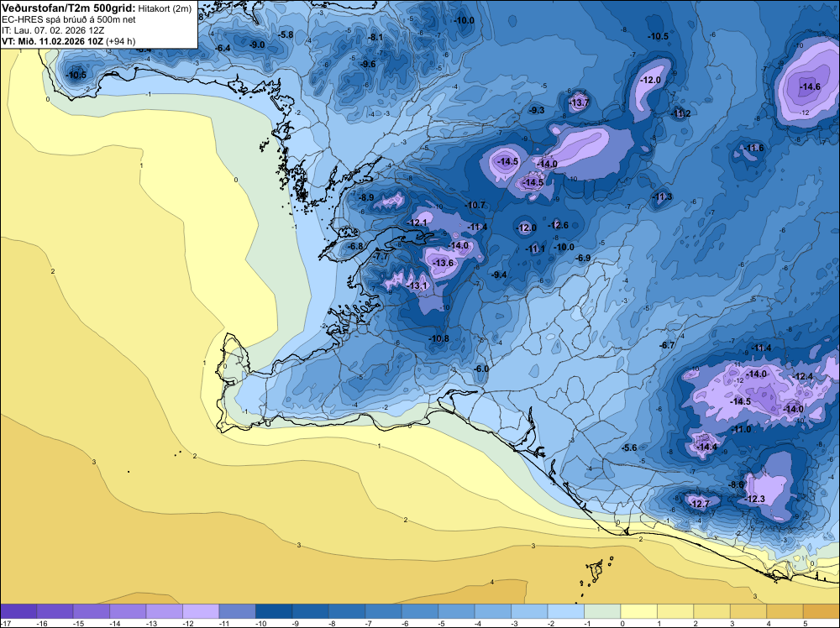Click the -13.7 temperature label
Viewport: 840px width, 628px height.
579,102
